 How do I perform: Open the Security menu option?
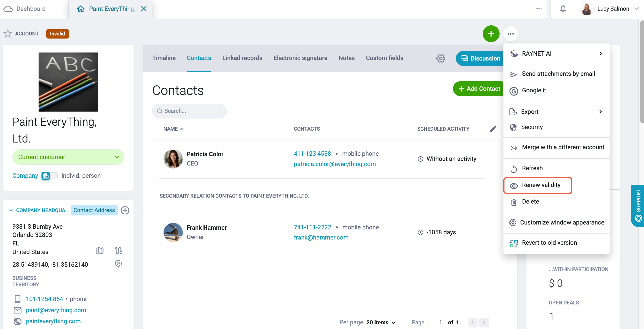pos(557,127)
